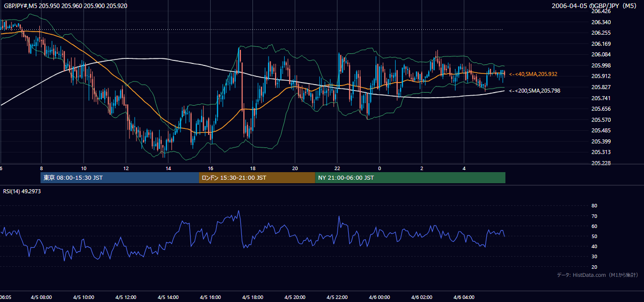644x302 pixels.
Task: Click the 2006-04-05 GBP/JPY (M5) chart title
Action: click(x=595, y=6)
